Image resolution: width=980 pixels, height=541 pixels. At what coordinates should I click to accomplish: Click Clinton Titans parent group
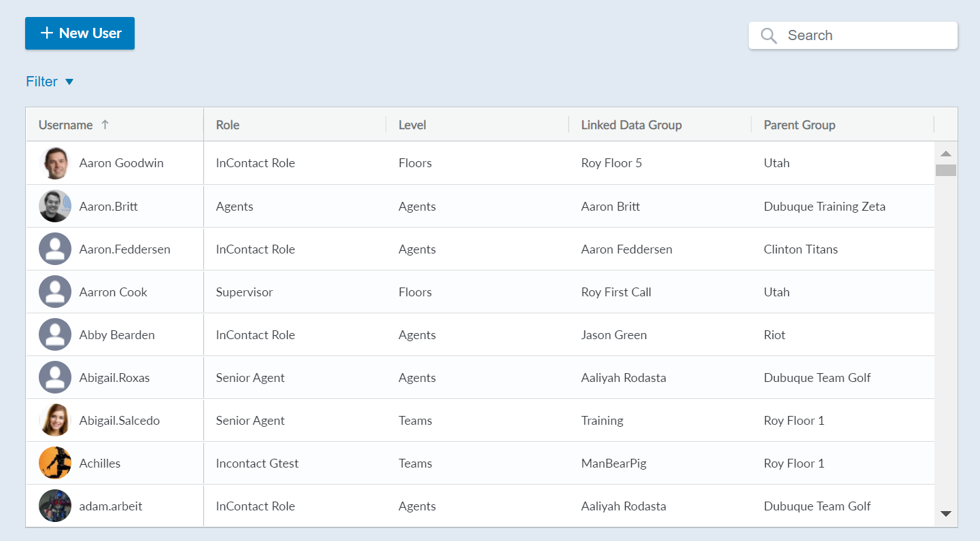tap(800, 249)
